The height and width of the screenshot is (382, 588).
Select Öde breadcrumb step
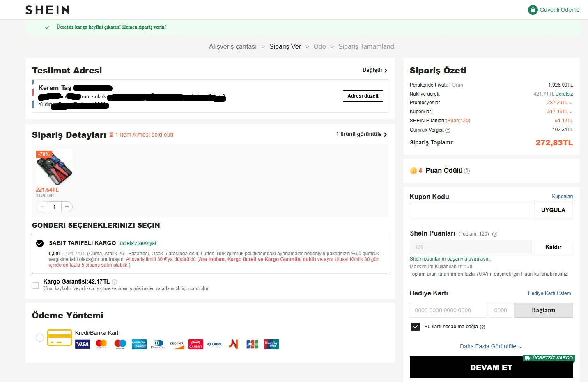319,47
